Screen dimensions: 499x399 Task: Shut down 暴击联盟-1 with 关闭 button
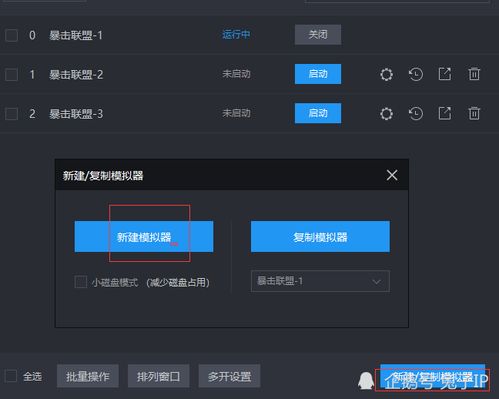pyautogui.click(x=318, y=35)
